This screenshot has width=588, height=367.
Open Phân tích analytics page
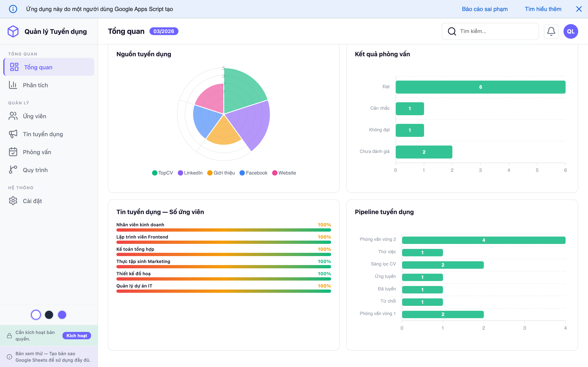[35, 85]
